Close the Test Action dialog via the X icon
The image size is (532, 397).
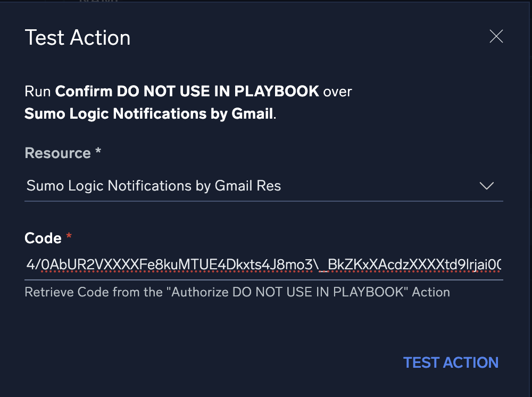pos(496,36)
